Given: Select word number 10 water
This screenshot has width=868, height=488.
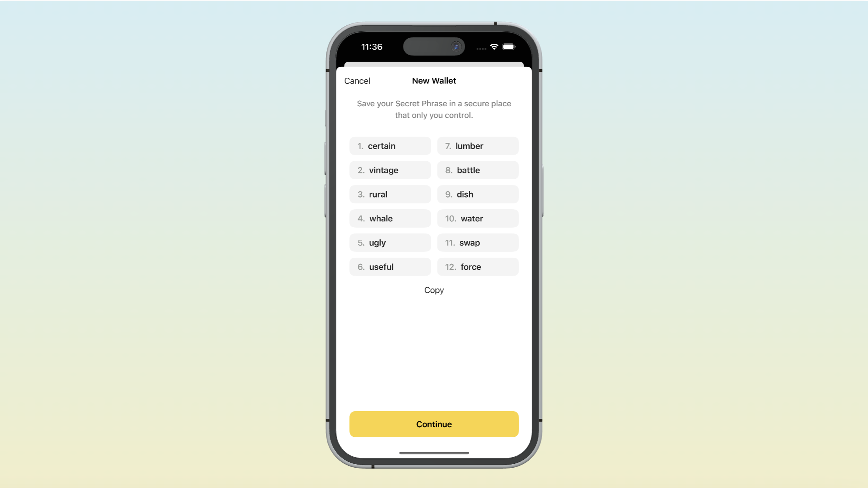Looking at the screenshot, I should tap(477, 218).
